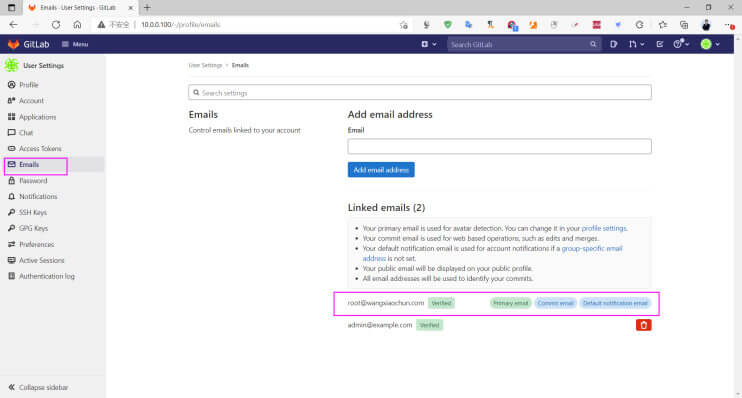Open the create new plus dropdown
Viewport: 742px width, 398px height.
(x=429, y=44)
